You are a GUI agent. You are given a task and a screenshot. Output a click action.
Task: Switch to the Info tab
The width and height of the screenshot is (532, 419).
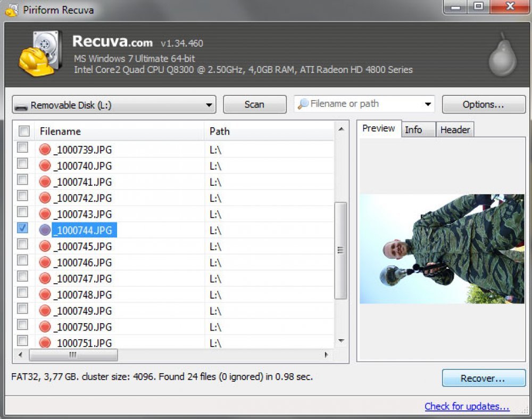(x=418, y=130)
